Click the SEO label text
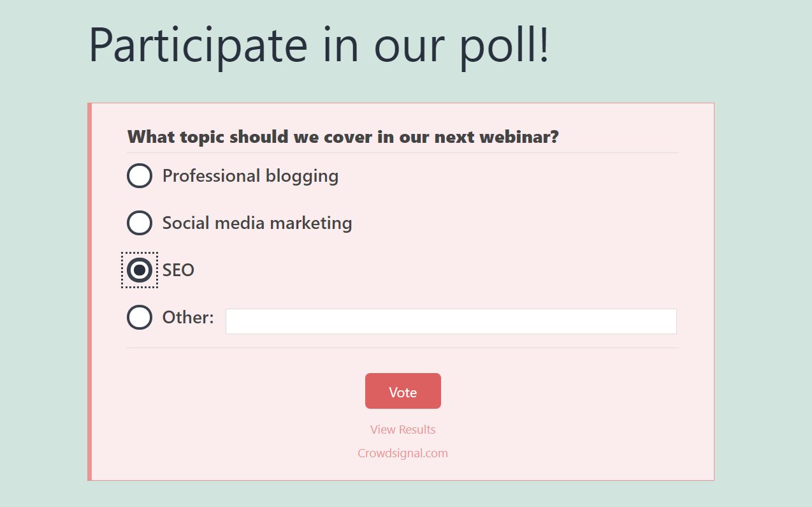This screenshot has width=812, height=507. [x=178, y=270]
